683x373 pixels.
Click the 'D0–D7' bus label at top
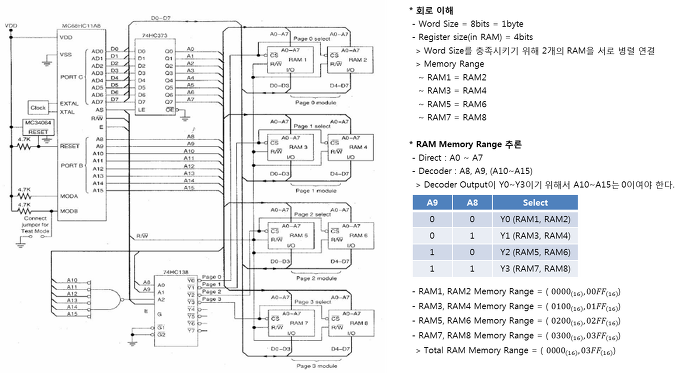pos(161,18)
